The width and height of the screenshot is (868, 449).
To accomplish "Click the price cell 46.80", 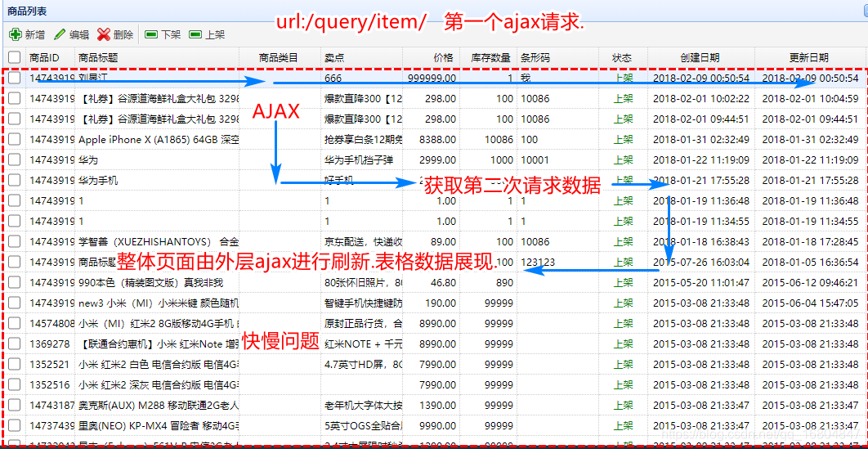I will [x=442, y=283].
